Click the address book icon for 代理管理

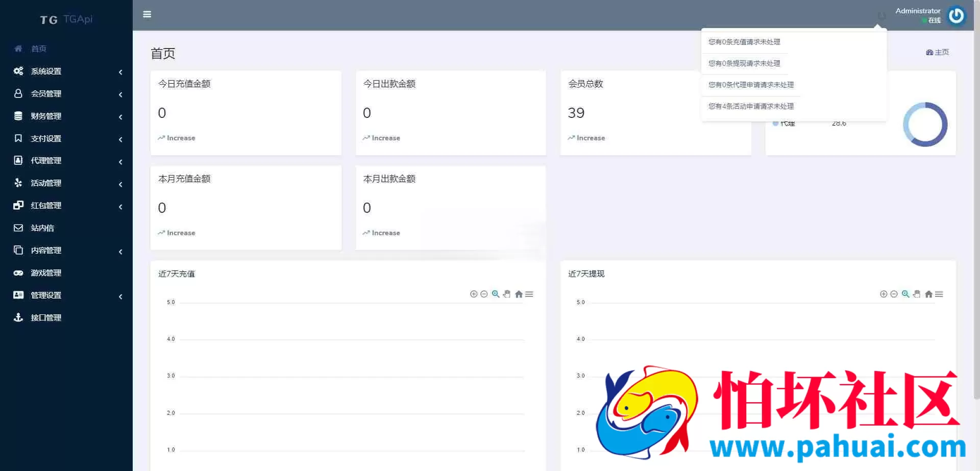point(18,160)
